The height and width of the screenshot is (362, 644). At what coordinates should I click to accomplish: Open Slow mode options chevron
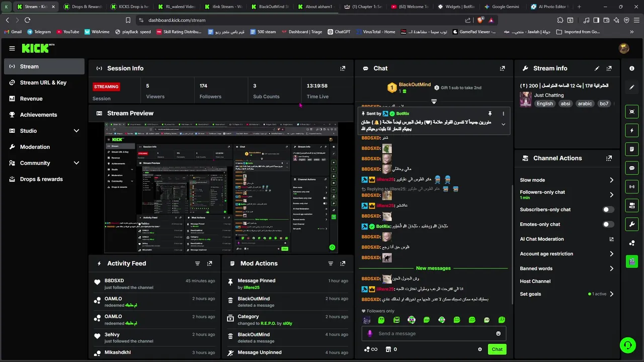(611, 180)
